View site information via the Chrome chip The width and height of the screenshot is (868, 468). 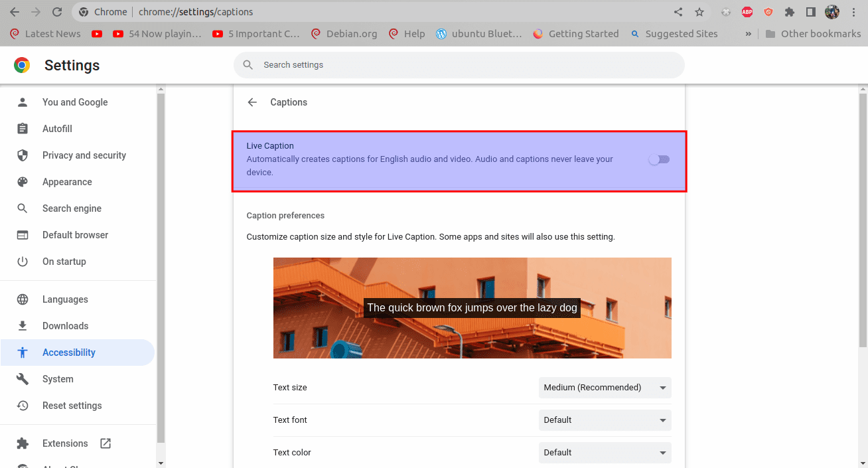pyautogui.click(x=103, y=12)
